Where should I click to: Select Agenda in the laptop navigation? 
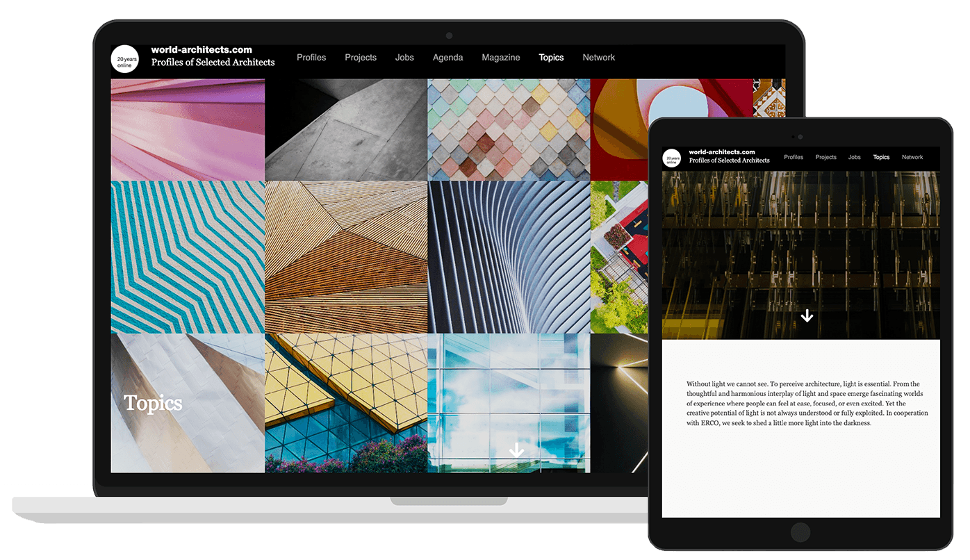point(447,58)
